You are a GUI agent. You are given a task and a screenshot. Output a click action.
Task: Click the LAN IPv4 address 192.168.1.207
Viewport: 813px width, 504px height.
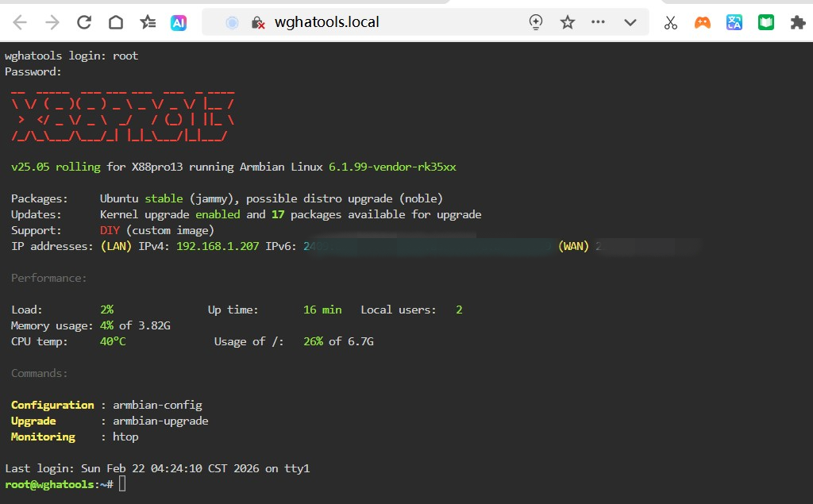click(x=218, y=246)
